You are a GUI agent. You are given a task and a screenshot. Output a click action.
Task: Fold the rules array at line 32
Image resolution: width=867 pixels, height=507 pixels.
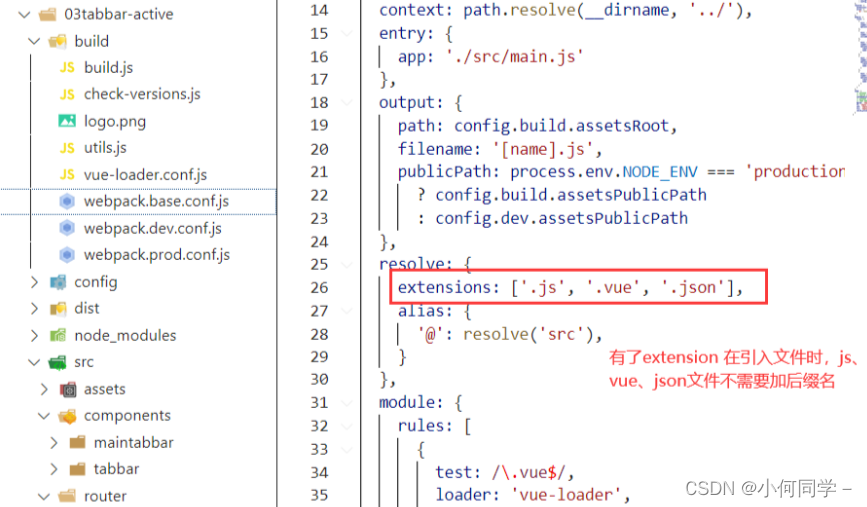point(347,426)
